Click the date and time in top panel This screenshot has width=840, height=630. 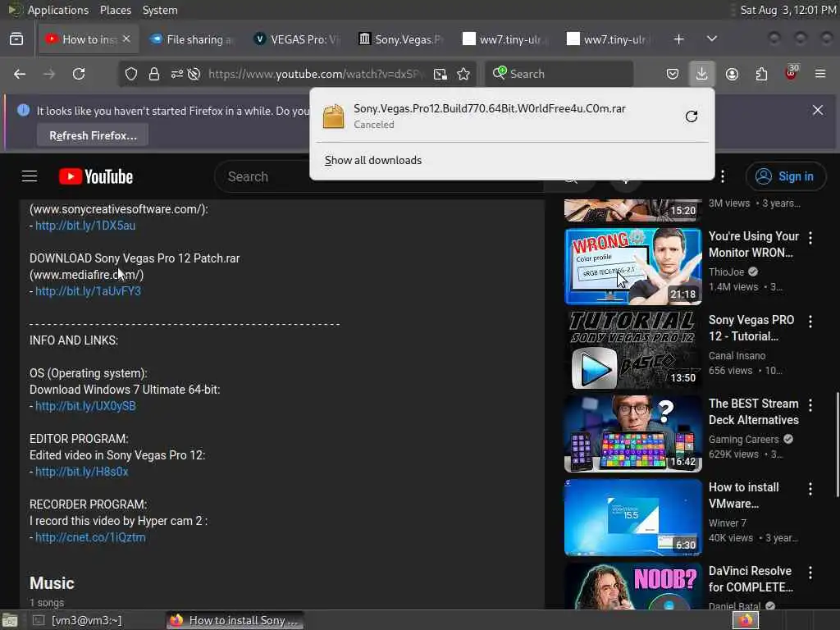[787, 10]
